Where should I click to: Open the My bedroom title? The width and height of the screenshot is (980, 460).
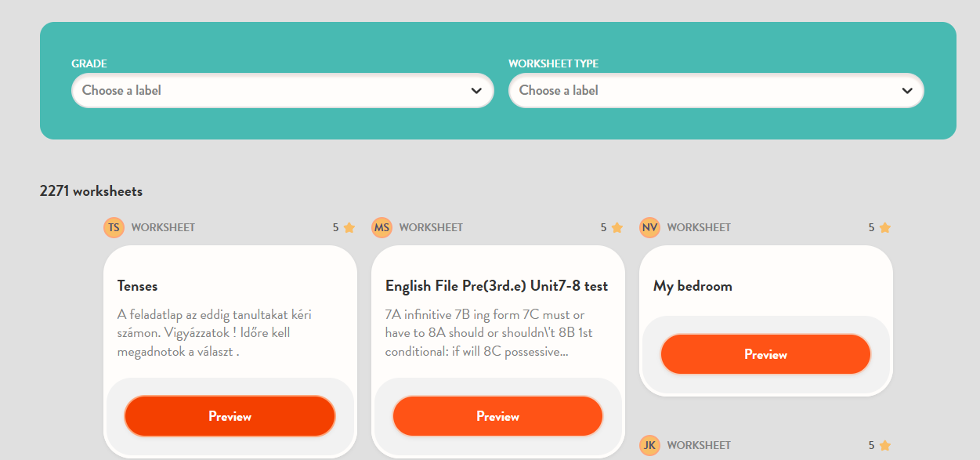click(x=693, y=286)
